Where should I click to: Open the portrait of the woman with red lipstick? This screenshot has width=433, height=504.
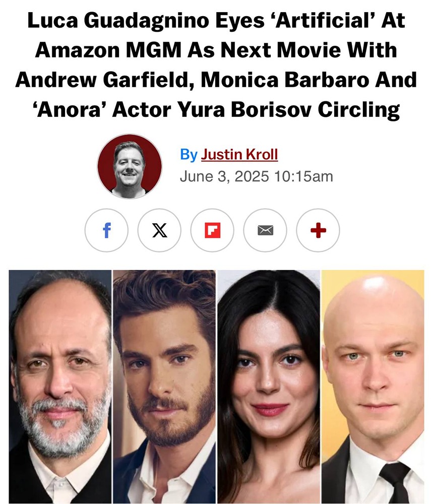[269, 387]
